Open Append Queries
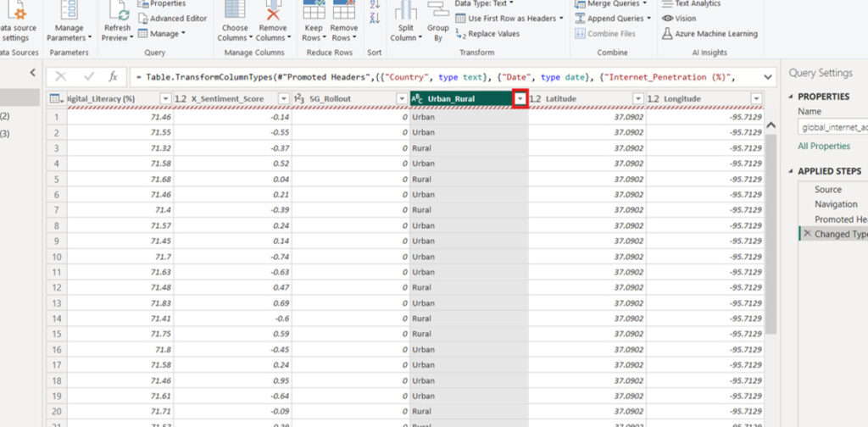The height and width of the screenshot is (427, 868). [613, 19]
